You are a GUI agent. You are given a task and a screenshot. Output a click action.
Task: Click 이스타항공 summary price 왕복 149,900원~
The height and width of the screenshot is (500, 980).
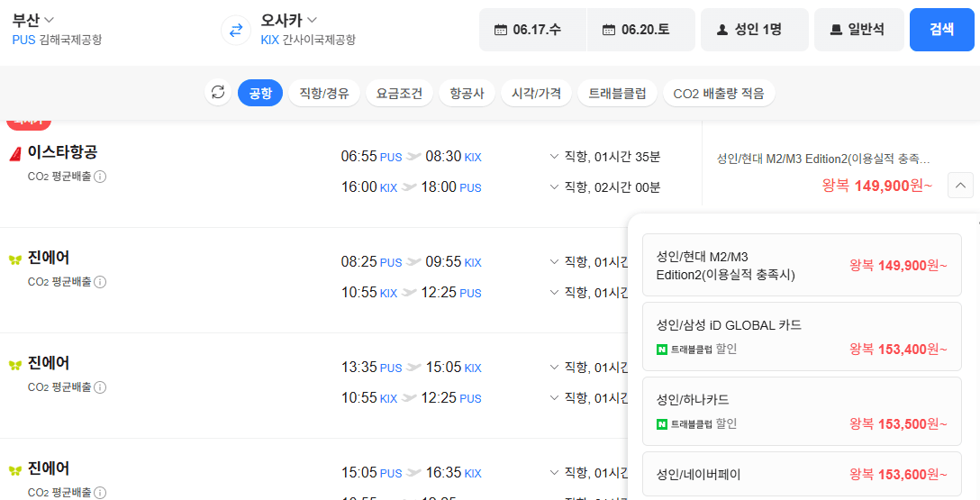point(877,186)
